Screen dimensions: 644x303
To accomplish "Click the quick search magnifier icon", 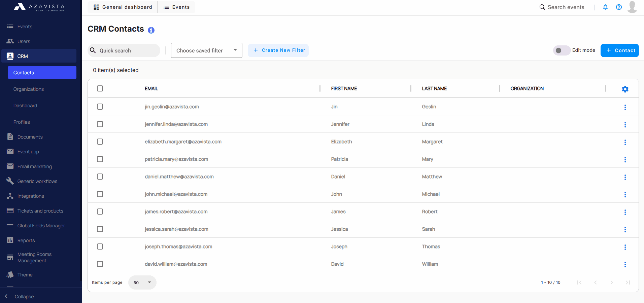I will tap(93, 50).
